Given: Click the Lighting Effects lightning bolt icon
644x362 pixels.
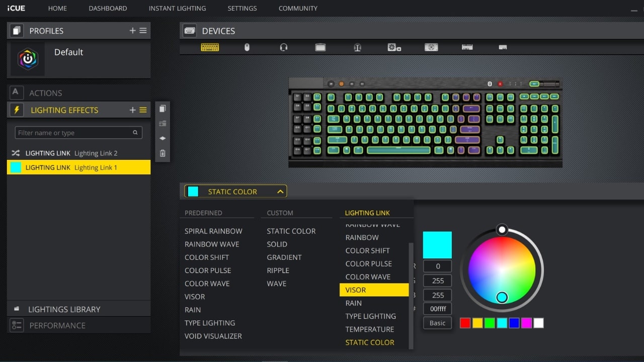Looking at the screenshot, I should (17, 110).
